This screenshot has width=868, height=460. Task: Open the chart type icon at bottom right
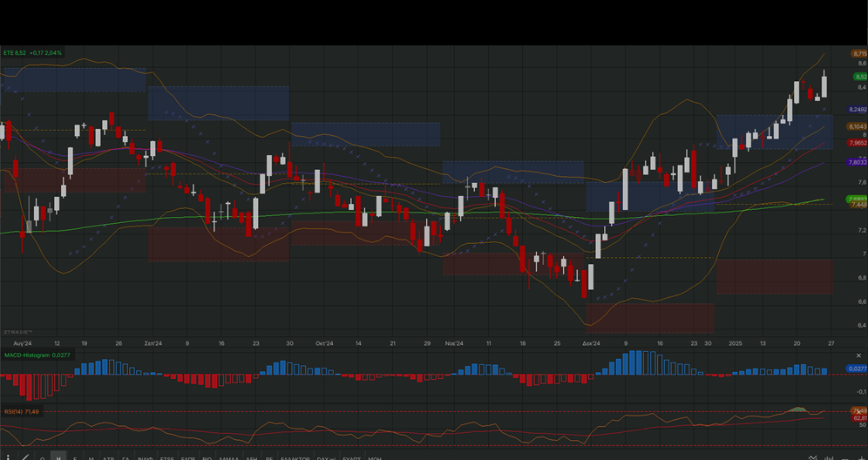pos(829,457)
